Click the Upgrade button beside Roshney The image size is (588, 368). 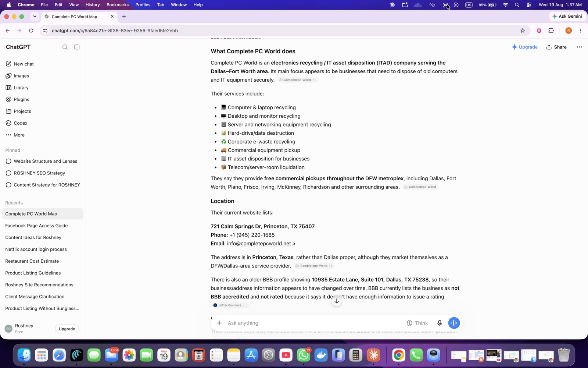[x=67, y=329]
